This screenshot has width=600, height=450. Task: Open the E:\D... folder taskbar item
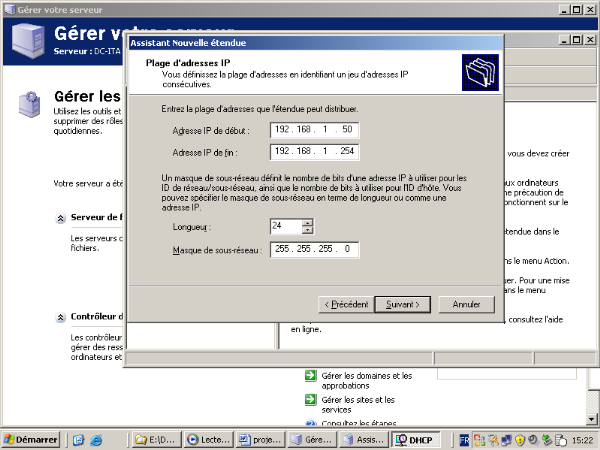tap(153, 439)
